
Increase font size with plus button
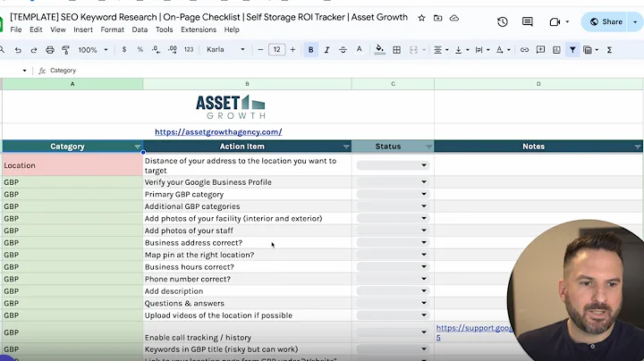(x=292, y=50)
